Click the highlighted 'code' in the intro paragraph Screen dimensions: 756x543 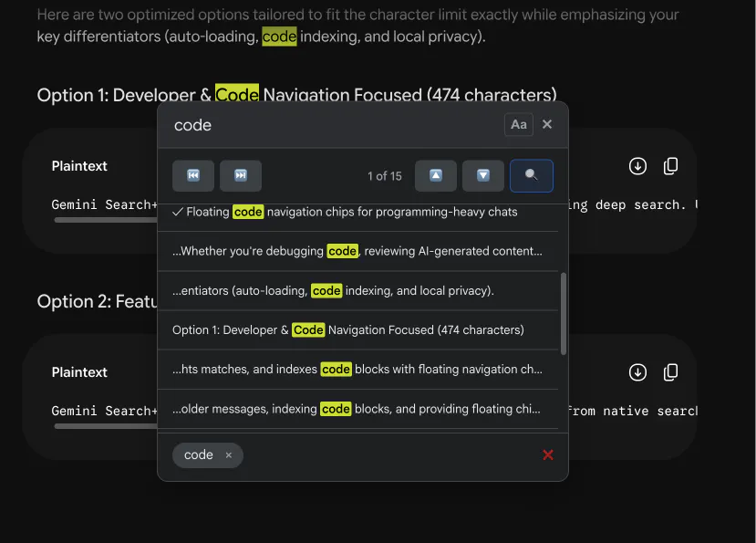pos(279,37)
